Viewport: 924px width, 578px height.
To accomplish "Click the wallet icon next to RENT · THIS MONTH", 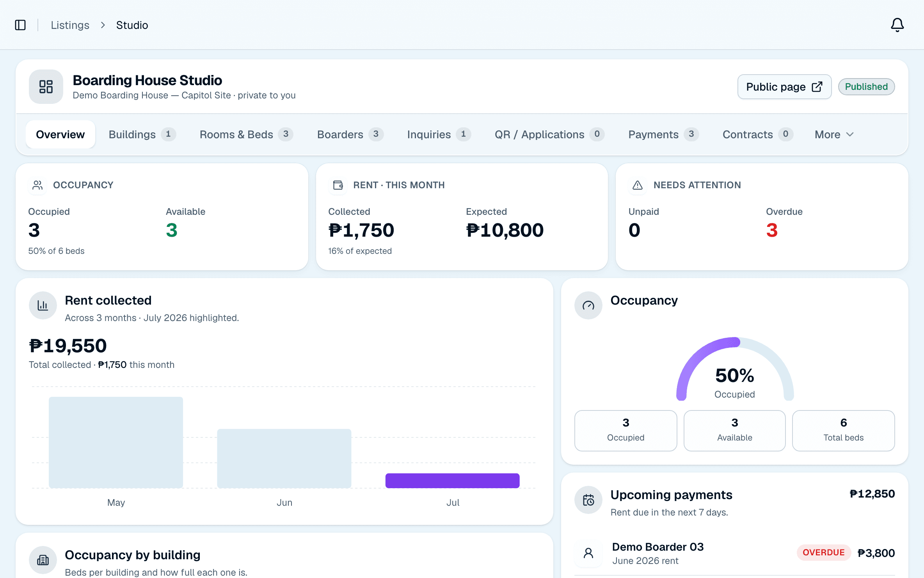I will click(x=338, y=185).
